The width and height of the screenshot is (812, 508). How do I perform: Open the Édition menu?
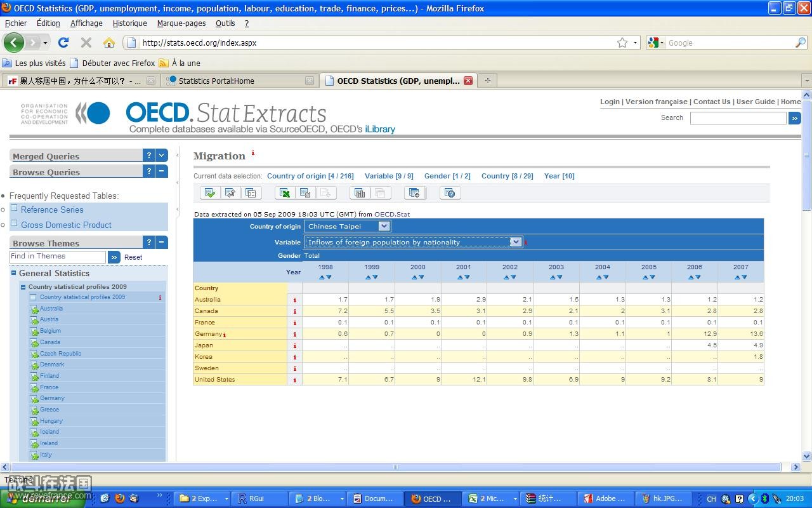pos(48,23)
